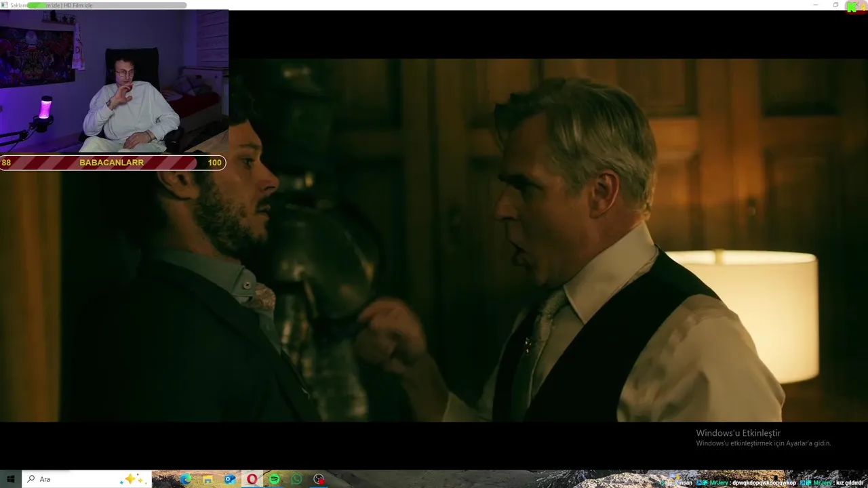This screenshot has height=488, width=868.
Task: Switch to Opera browser in the taskbar
Action: [252, 479]
